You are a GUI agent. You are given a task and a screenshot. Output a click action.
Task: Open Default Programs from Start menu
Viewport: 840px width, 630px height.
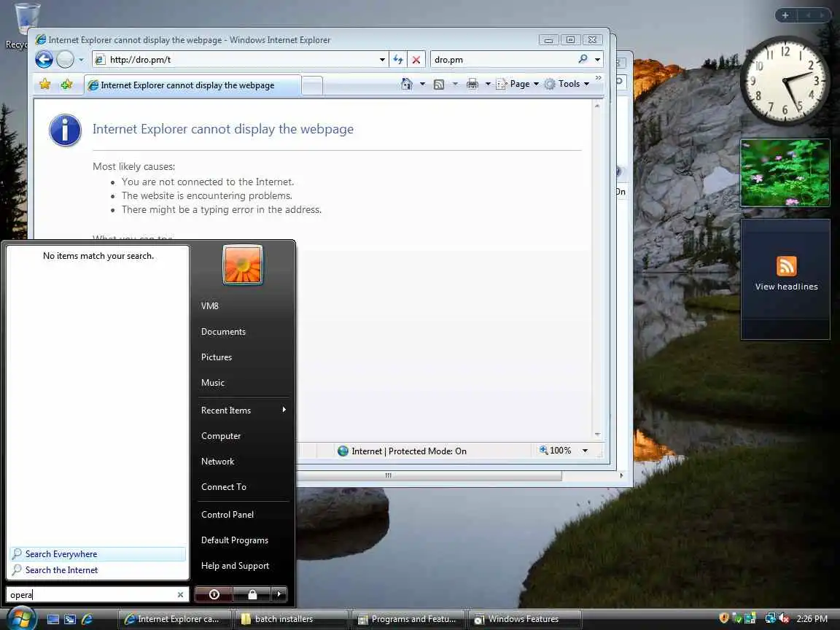pos(235,540)
